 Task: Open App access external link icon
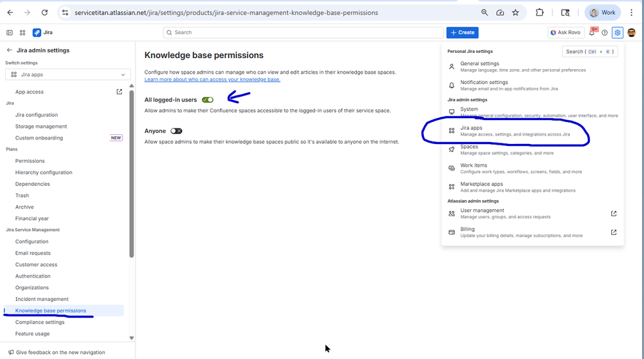[119, 92]
